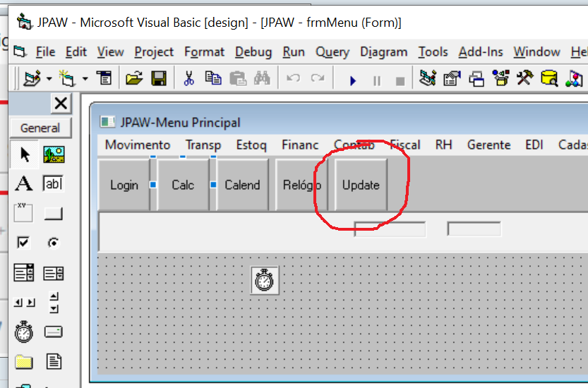Screen dimensions: 588x388
Task: Select the HScrollBar control tool
Action: pyautogui.click(x=24, y=303)
